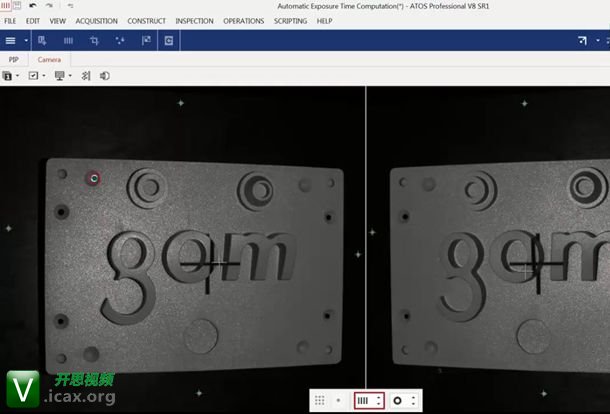The height and width of the screenshot is (414, 610).
Task: Expand the workspace menu dropdown arrow
Action: pyautogui.click(x=26, y=40)
